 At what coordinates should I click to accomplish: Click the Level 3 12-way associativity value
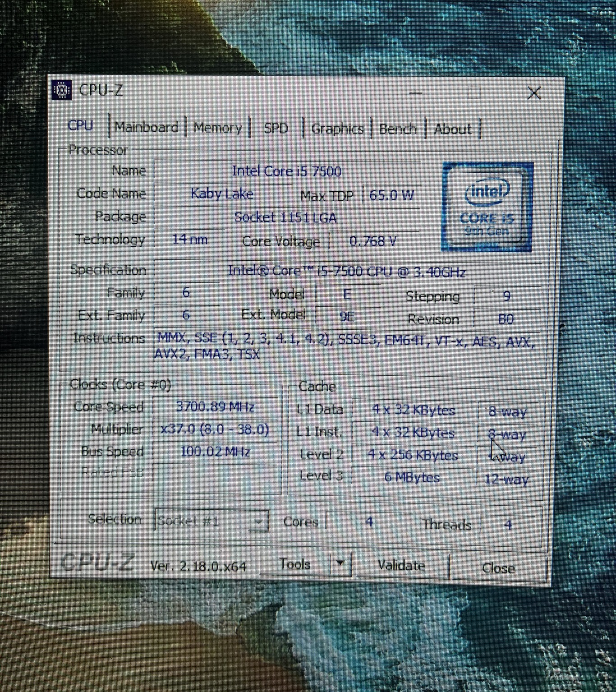[506, 479]
